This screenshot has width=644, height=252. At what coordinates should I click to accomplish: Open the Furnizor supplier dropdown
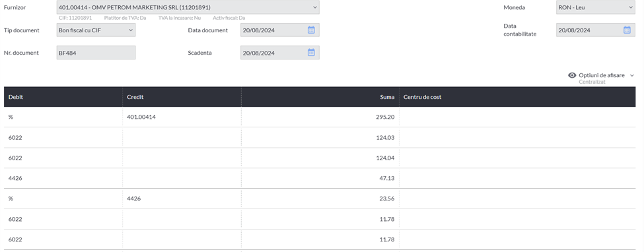pos(188,7)
